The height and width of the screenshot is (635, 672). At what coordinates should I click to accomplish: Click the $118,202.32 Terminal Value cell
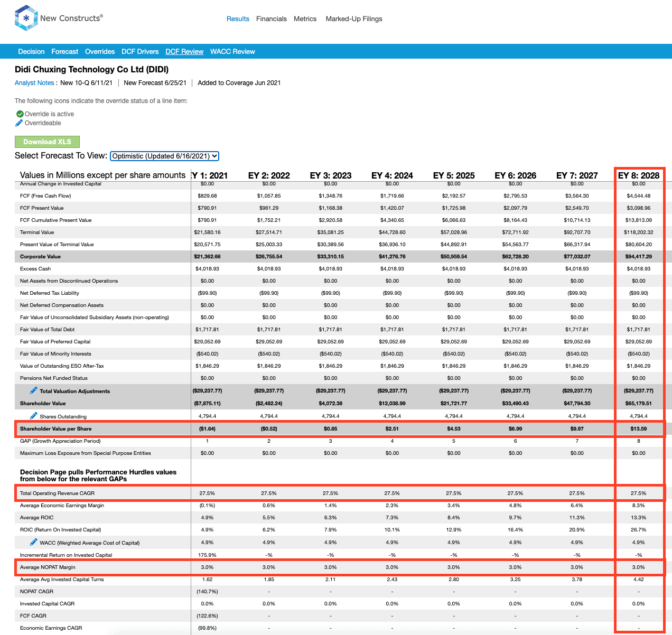(639, 232)
